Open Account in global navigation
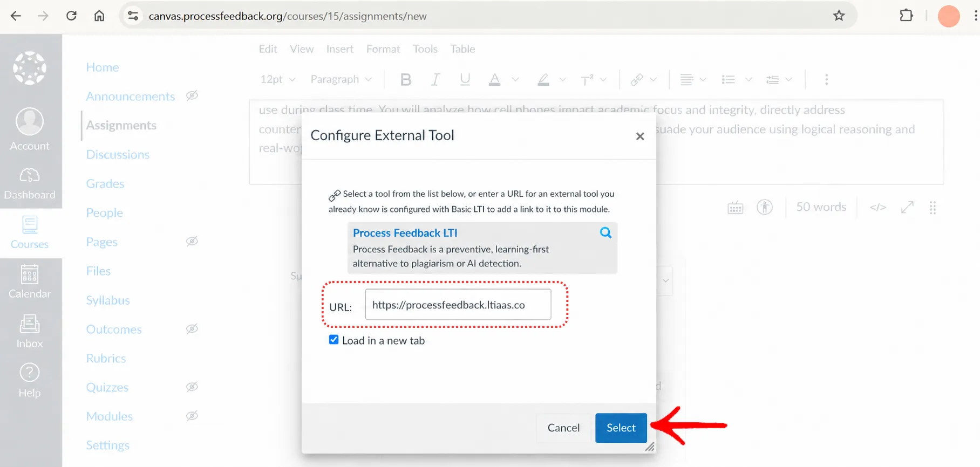Screen dimensions: 980x467 [x=30, y=129]
